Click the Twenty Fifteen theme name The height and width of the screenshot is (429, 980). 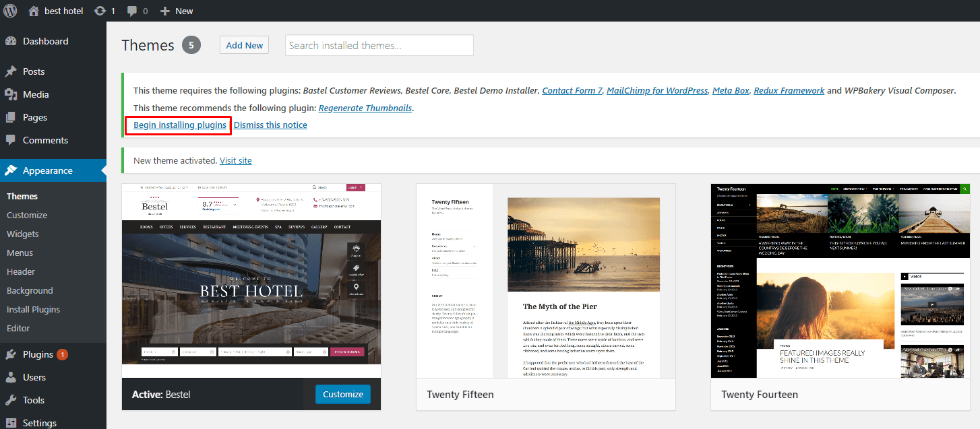click(x=460, y=395)
